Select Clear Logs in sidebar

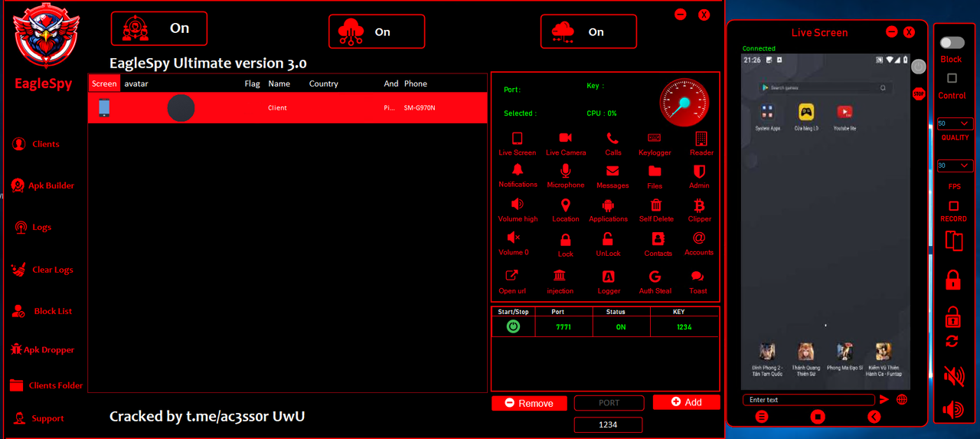[x=43, y=270]
